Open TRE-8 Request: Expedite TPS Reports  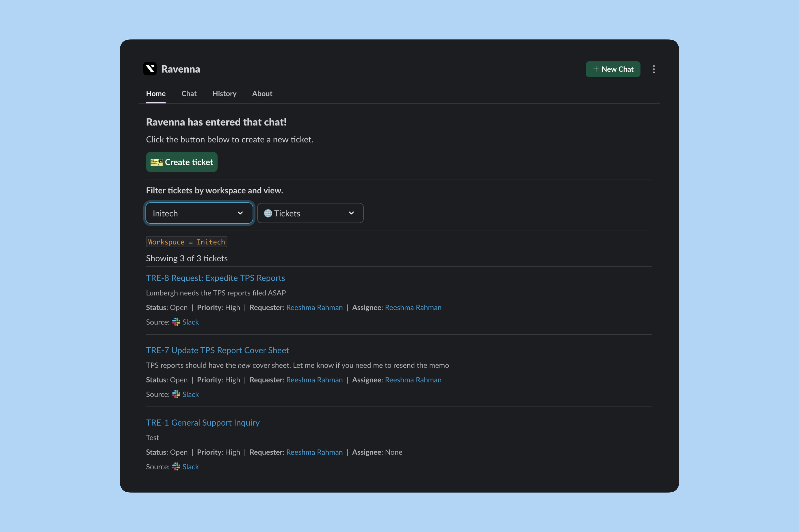pyautogui.click(x=215, y=277)
